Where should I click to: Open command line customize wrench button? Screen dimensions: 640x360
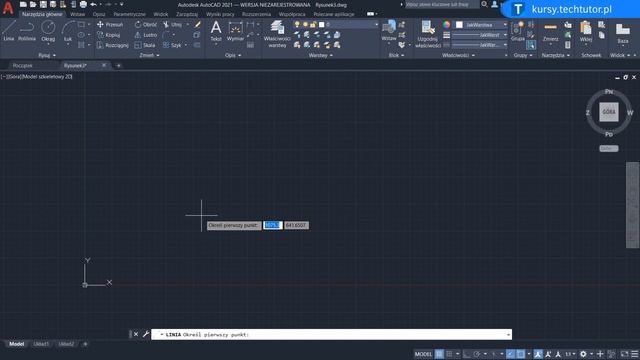[x=146, y=334]
